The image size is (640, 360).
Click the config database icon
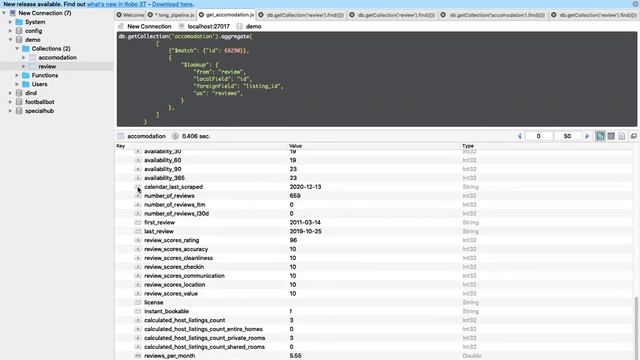(x=19, y=31)
